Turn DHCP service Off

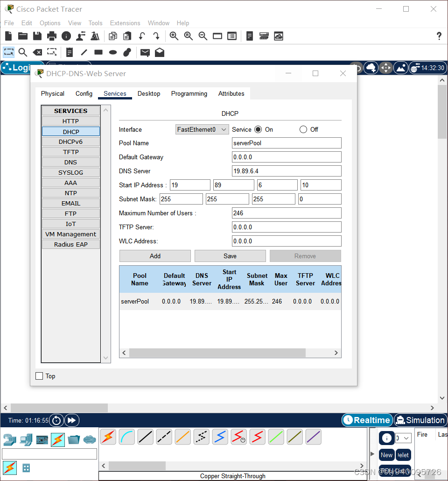pyautogui.click(x=303, y=129)
